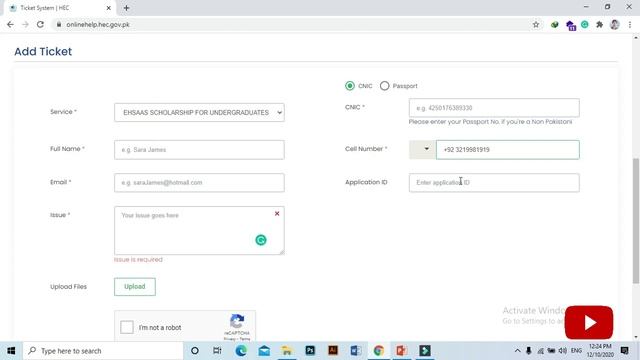Select the Passport radio button

[x=384, y=86]
